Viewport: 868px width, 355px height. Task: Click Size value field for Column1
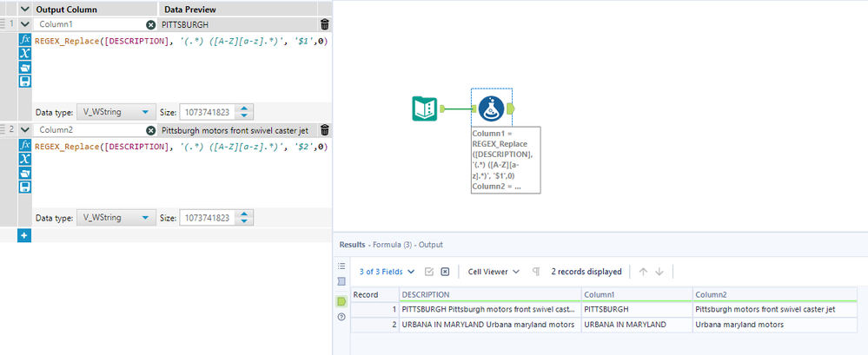point(209,112)
